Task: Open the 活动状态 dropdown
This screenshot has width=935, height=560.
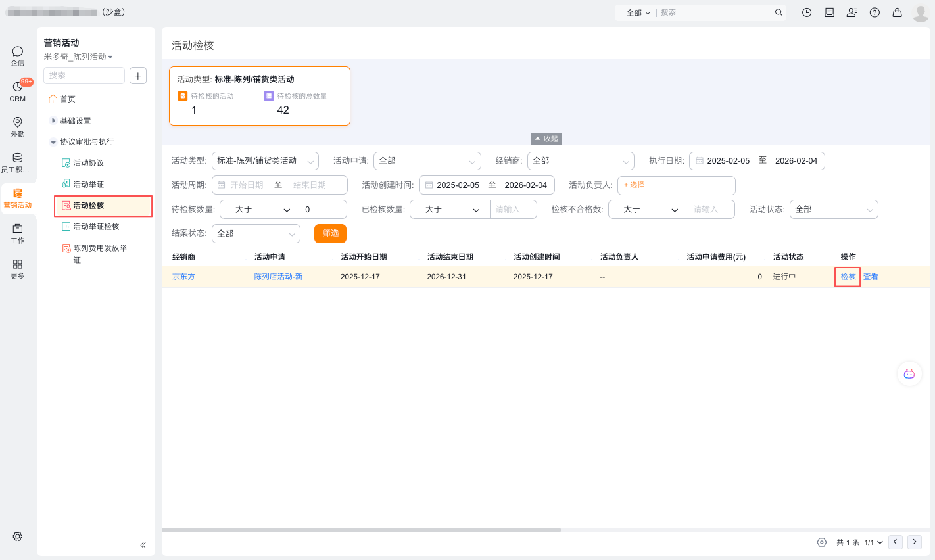Action: [x=833, y=210]
